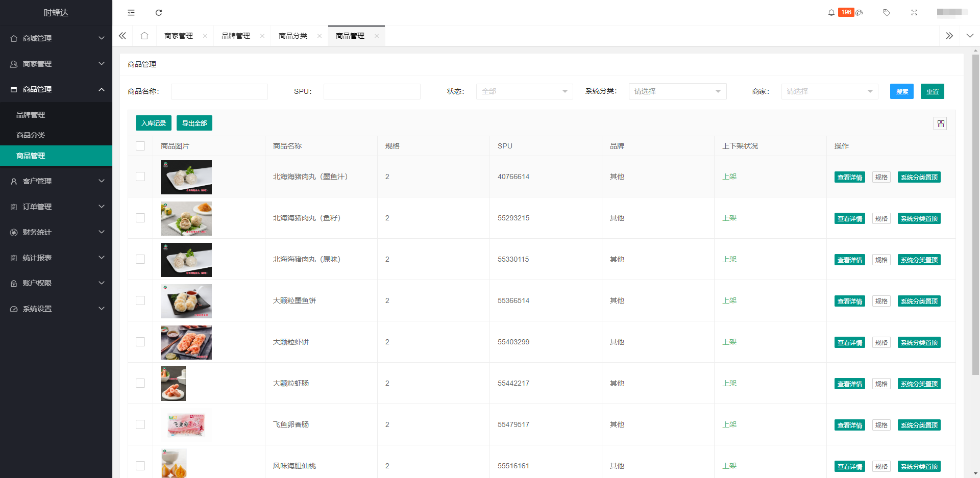This screenshot has height=478, width=980.
Task: Go to the home tab icon
Action: click(x=144, y=36)
